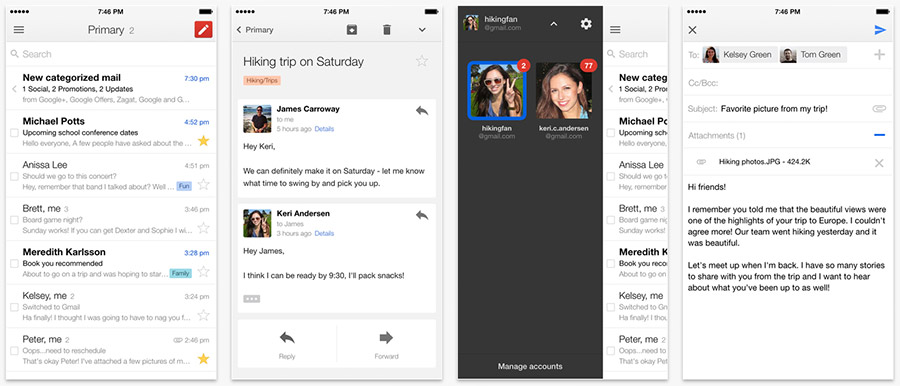Open email 'Upcoming school conference dates'
Viewport: 900px width, 386px height.
pyautogui.click(x=111, y=132)
